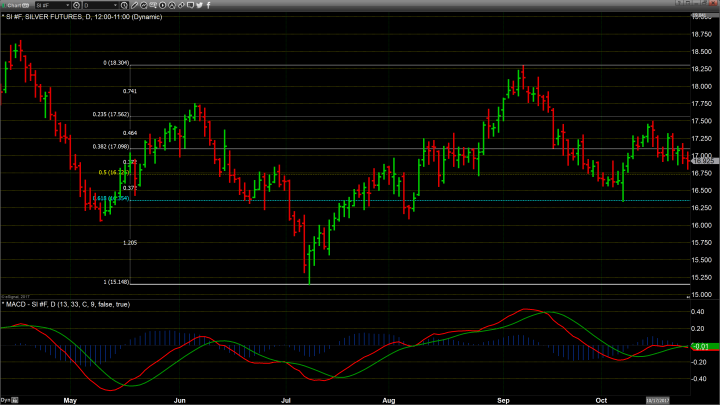Viewport: 720px width, 405px height.
Task: Click the MACD value tag -0.01
Action: (x=703, y=346)
